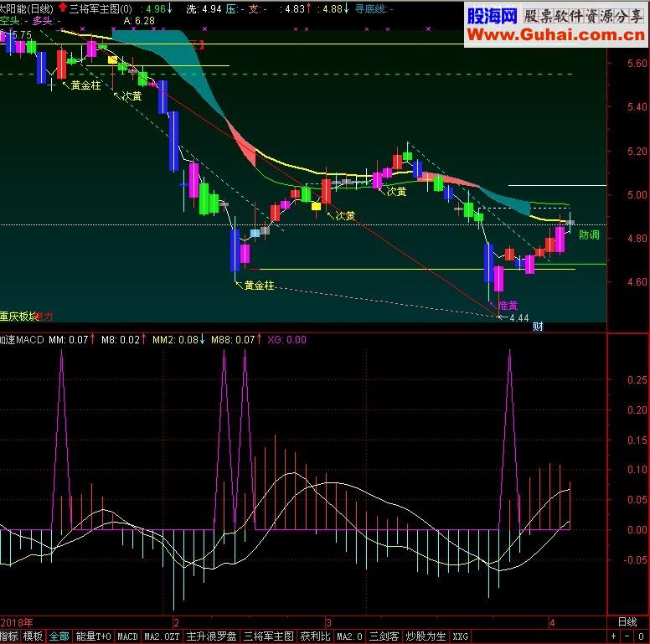
Task: Open the 三剑客 indicator tab
Action: point(384,636)
